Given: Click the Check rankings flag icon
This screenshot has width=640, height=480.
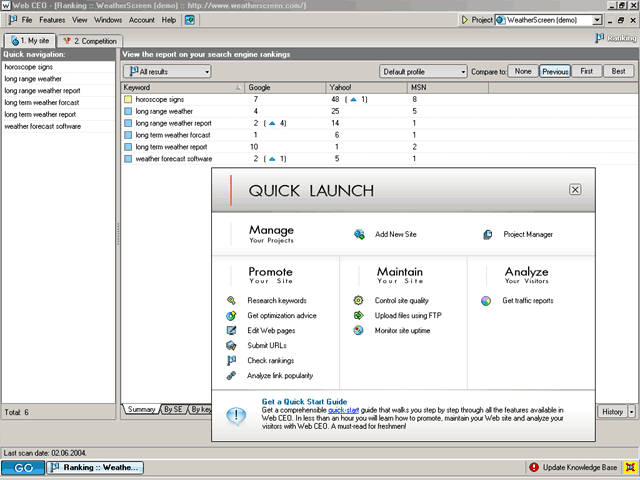Looking at the screenshot, I should click(231, 361).
